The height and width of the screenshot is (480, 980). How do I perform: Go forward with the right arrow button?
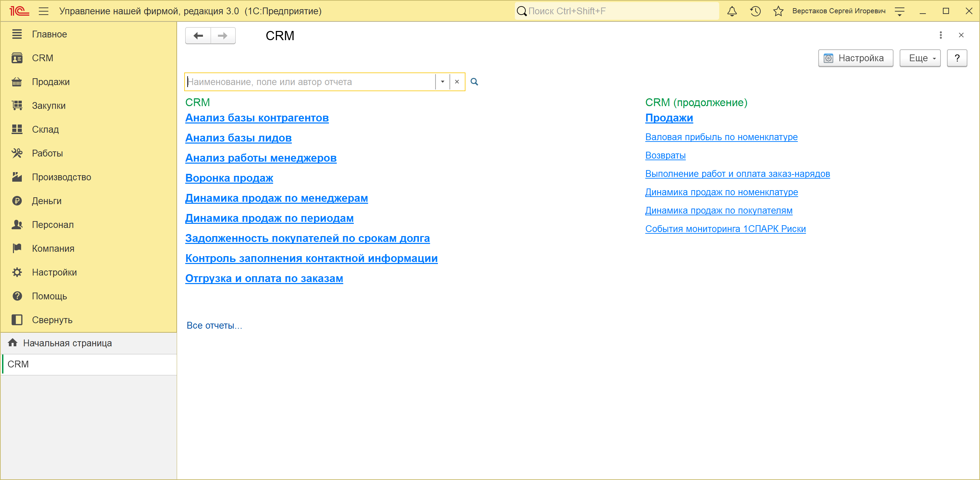click(x=223, y=36)
